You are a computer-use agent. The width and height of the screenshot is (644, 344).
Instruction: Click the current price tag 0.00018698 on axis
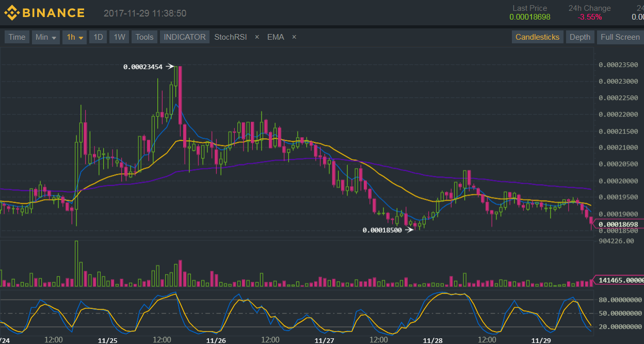[x=619, y=224]
